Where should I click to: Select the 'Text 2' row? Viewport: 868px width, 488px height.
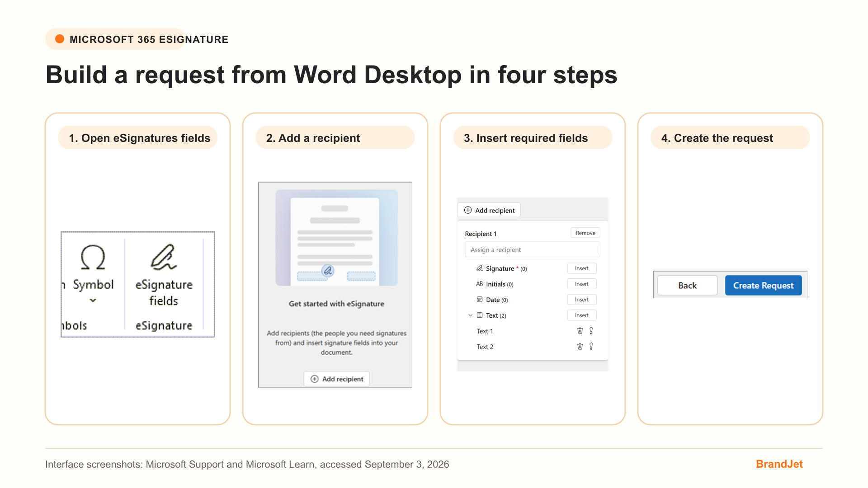click(532, 347)
